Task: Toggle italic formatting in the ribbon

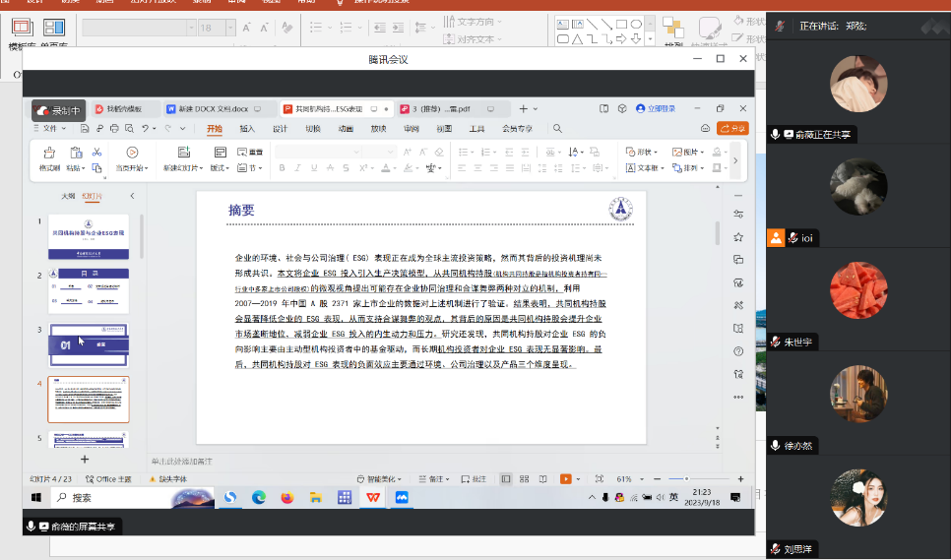Action: click(x=298, y=168)
